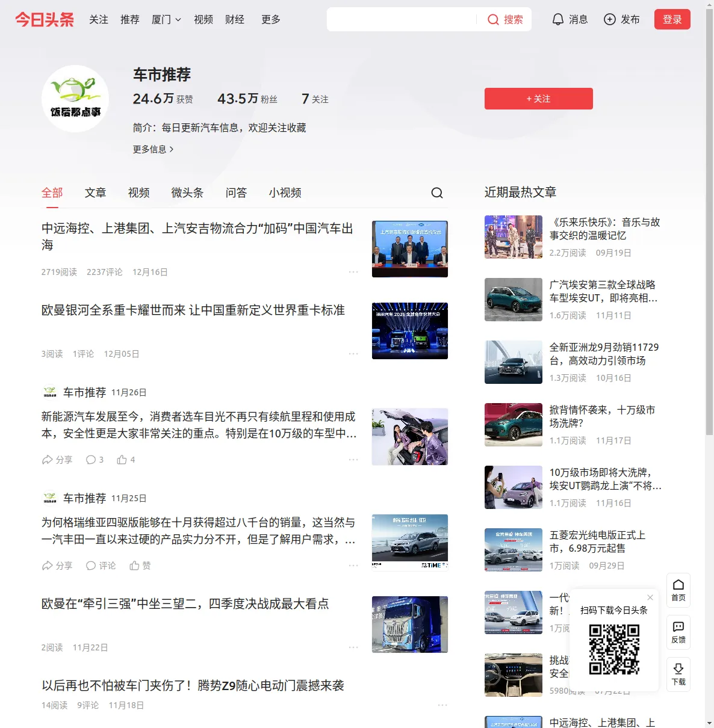714x728 pixels.
Task: Open 财经 in top navigation
Action: point(235,19)
